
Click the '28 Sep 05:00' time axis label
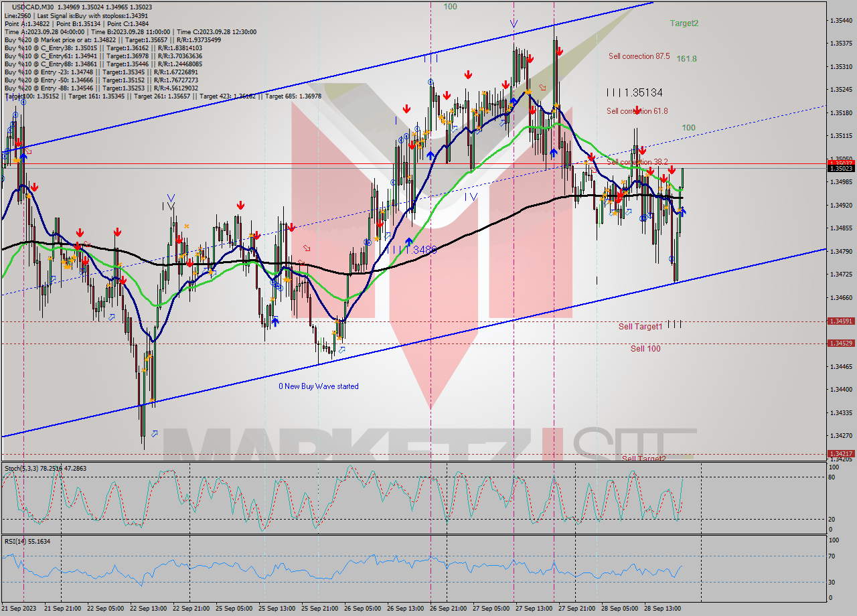click(x=619, y=609)
